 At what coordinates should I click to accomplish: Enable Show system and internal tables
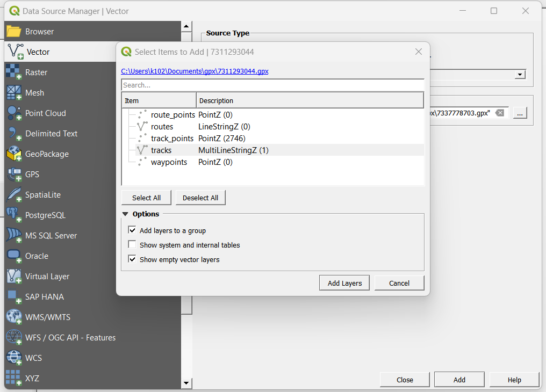(132, 245)
